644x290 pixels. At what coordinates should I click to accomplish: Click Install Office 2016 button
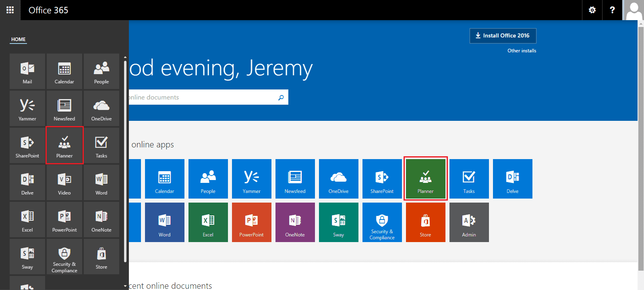503,35
